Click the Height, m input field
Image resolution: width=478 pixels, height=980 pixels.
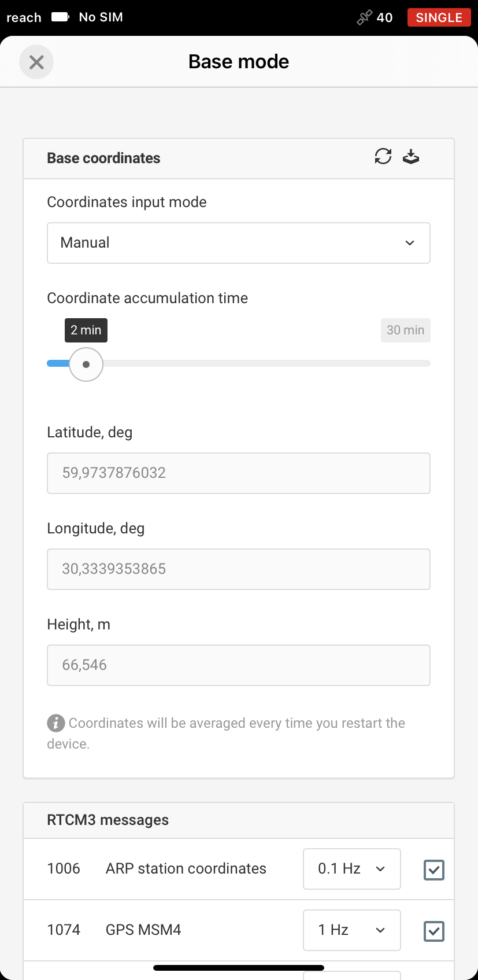pos(239,665)
